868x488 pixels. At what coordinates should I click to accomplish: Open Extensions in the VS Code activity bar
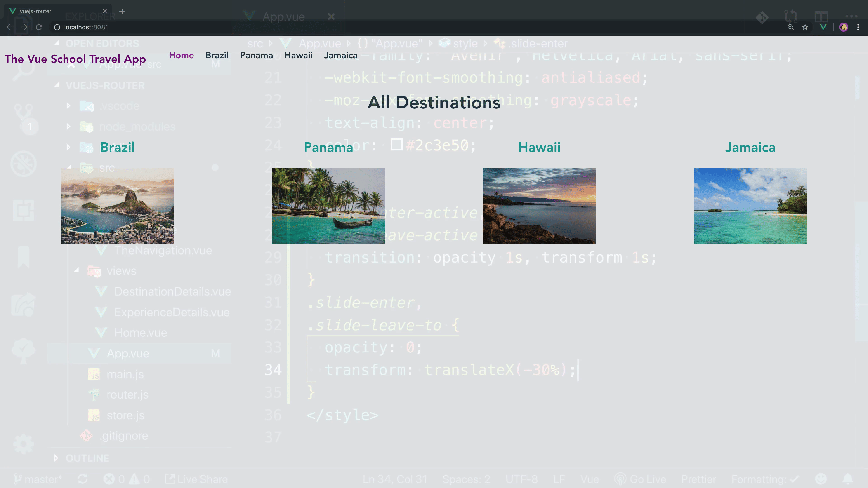(23, 211)
